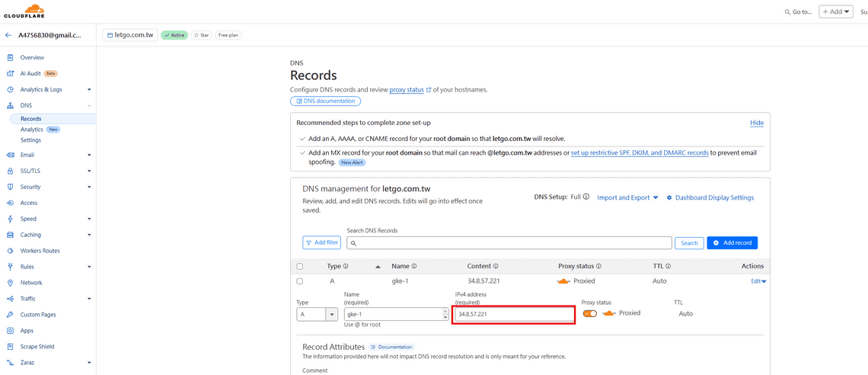Expand the Email section arrow

89,155
